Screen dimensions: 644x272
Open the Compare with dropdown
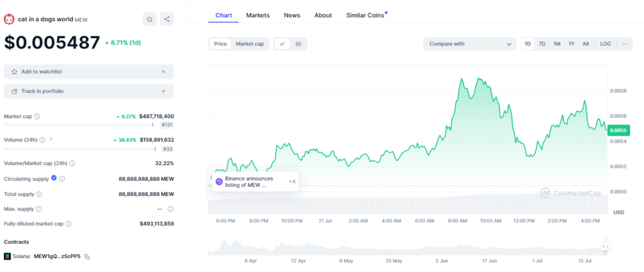click(x=470, y=44)
